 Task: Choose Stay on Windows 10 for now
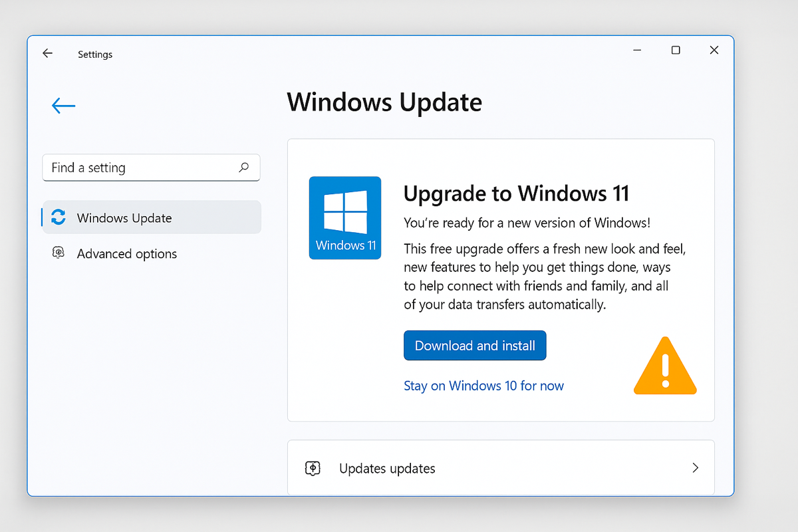point(483,386)
